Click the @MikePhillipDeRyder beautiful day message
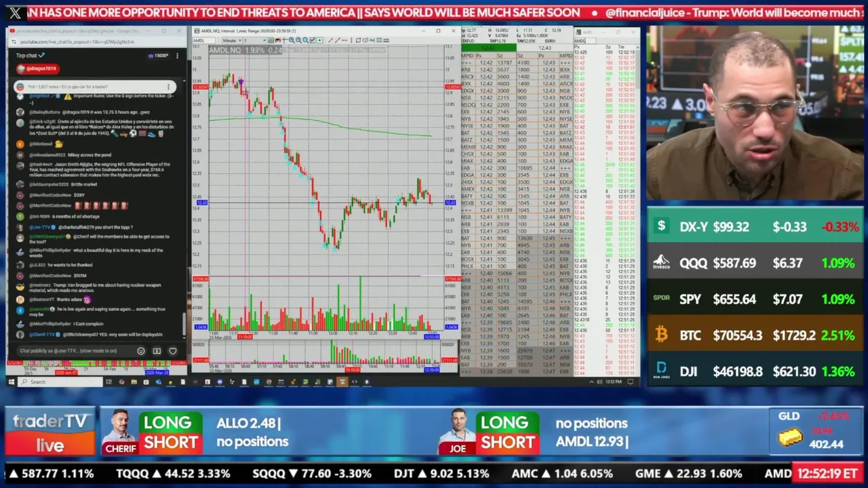 click(96, 253)
